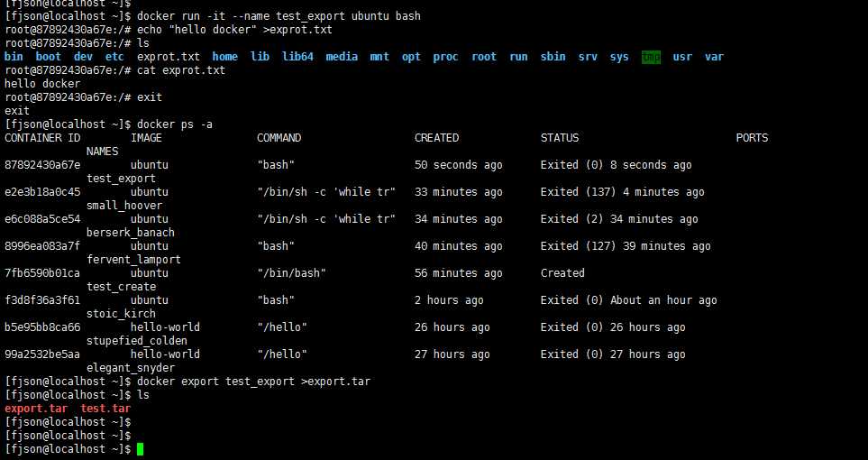Click the sbin directory entry

point(553,57)
